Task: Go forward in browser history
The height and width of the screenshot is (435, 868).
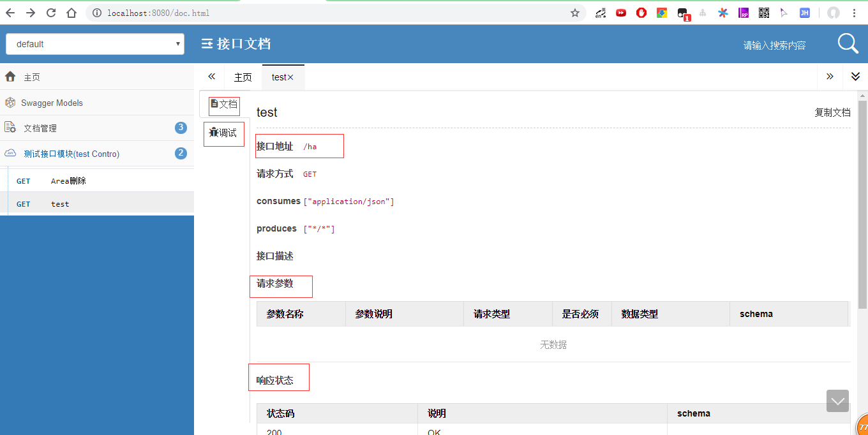Action: 31,13
